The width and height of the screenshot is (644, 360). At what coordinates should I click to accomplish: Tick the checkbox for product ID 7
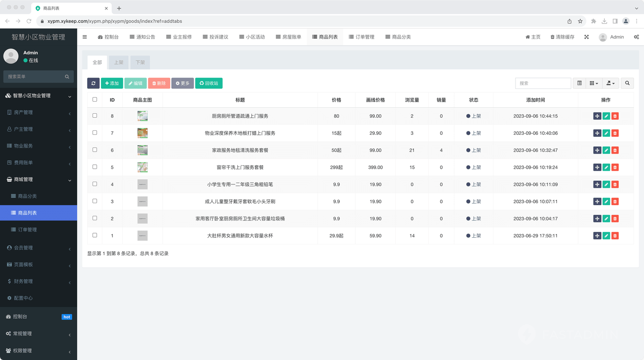[x=95, y=133]
